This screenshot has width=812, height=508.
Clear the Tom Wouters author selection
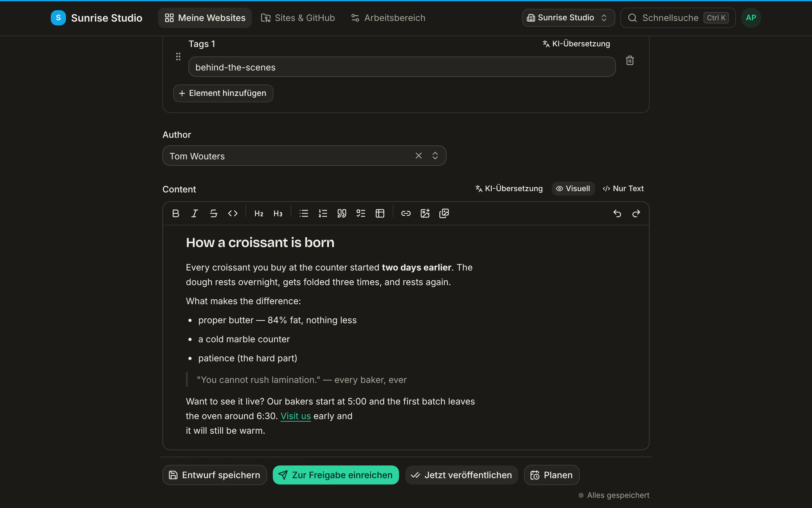418,156
